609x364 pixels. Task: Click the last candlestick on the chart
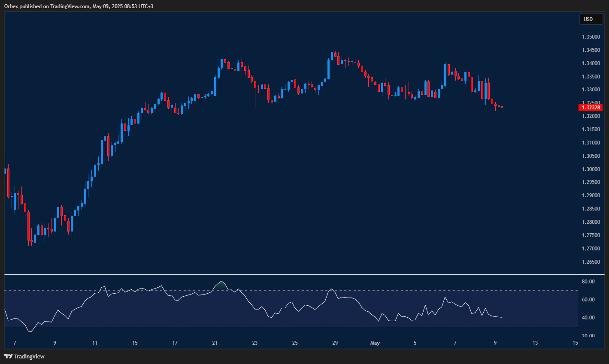point(501,107)
